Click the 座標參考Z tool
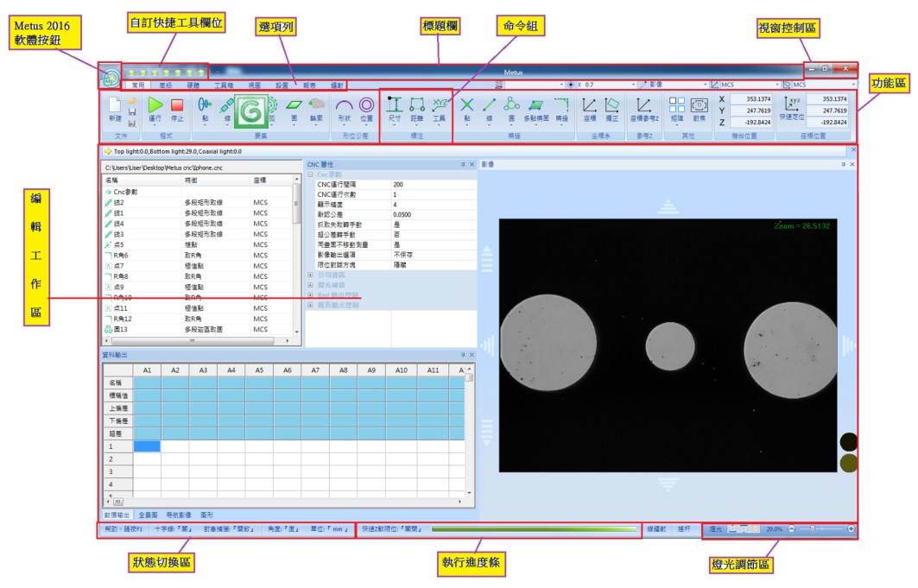This screenshot has width=918, height=588. pyautogui.click(x=644, y=110)
